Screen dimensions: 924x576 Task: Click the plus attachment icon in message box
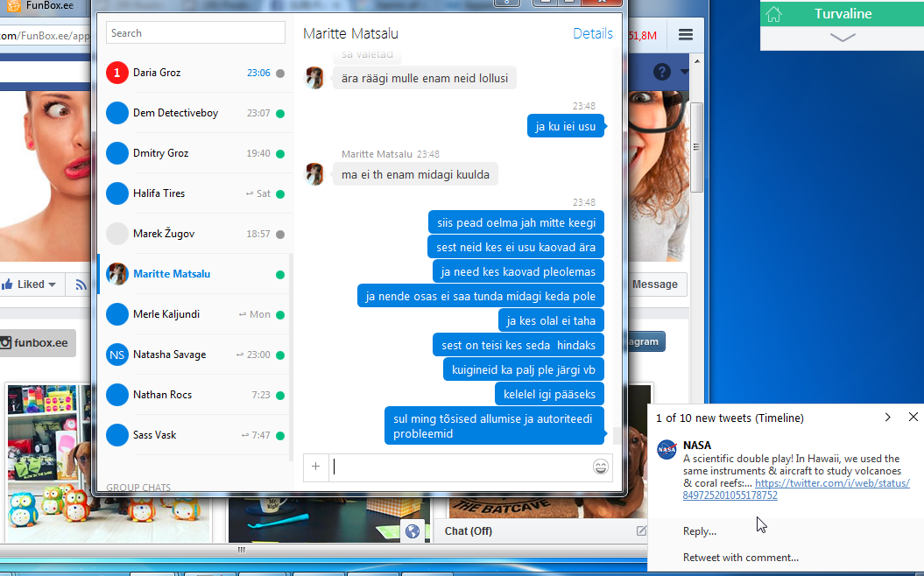[316, 467]
